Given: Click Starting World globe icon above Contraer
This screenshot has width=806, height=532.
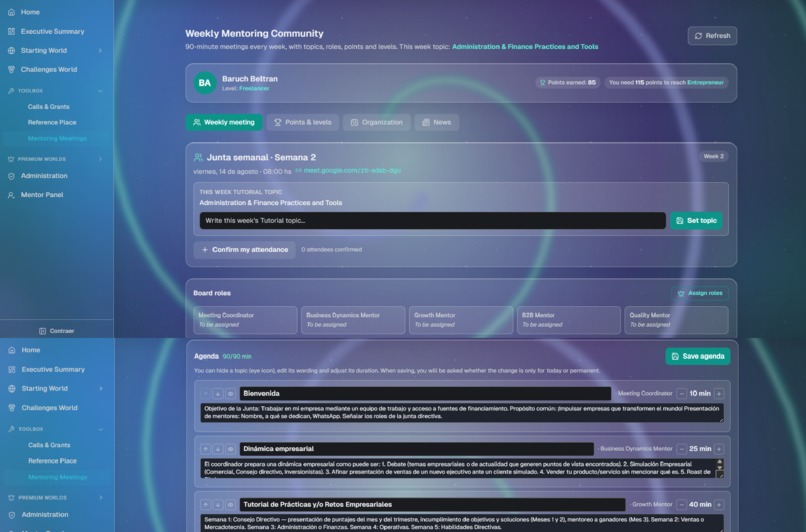Looking at the screenshot, I should point(11,50).
